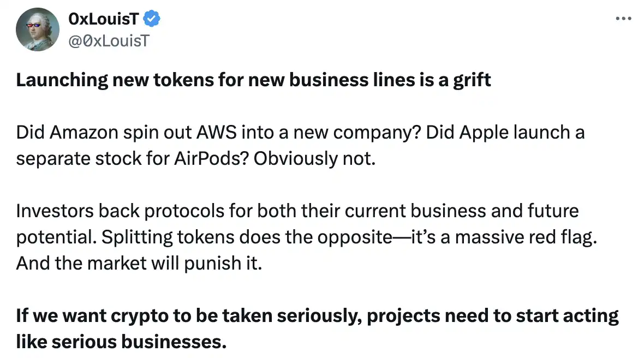The height and width of the screenshot is (358, 644).
Task: Click the phrase "Obviously not."
Action: (x=315, y=158)
